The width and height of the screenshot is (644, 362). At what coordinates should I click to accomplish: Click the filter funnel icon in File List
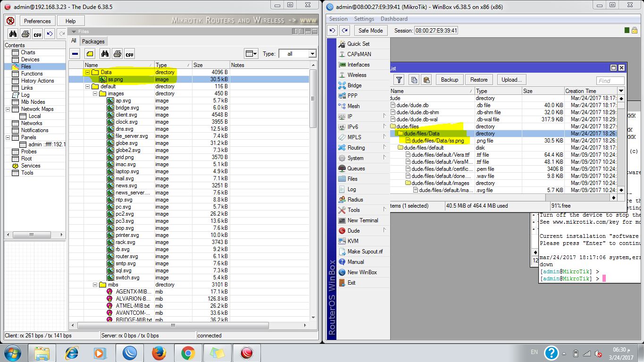(399, 80)
